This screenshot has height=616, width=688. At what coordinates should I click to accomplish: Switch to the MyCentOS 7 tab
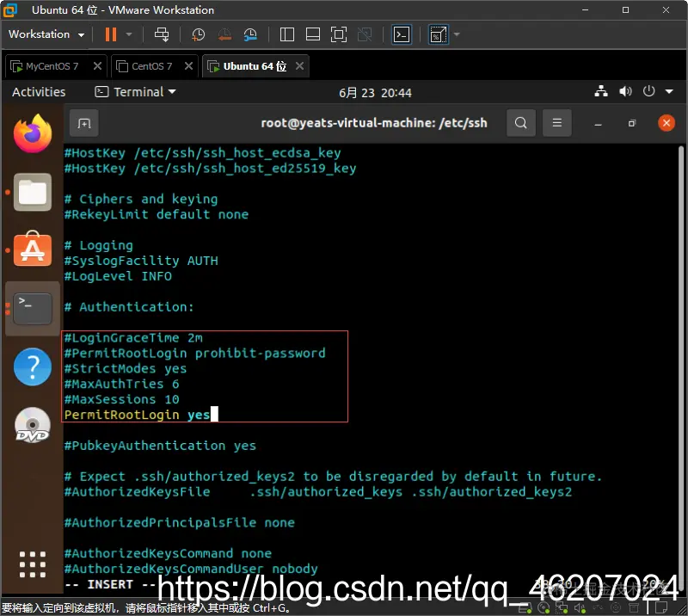click(52, 66)
